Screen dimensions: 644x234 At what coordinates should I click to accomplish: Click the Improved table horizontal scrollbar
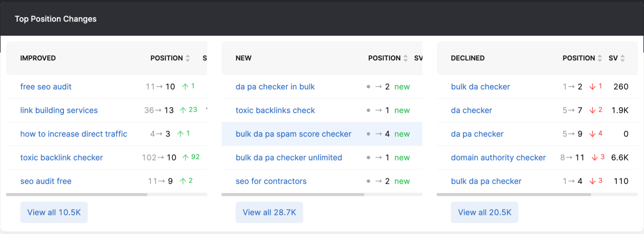76,194
